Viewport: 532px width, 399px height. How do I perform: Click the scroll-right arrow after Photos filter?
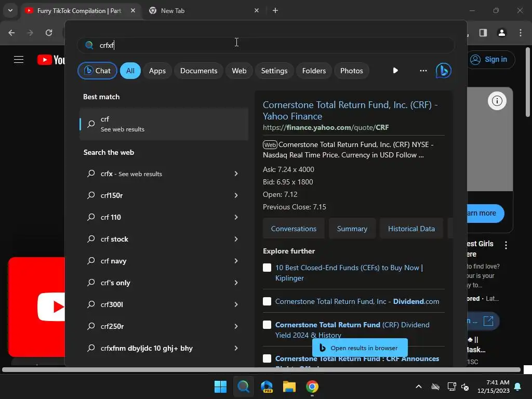click(395, 71)
